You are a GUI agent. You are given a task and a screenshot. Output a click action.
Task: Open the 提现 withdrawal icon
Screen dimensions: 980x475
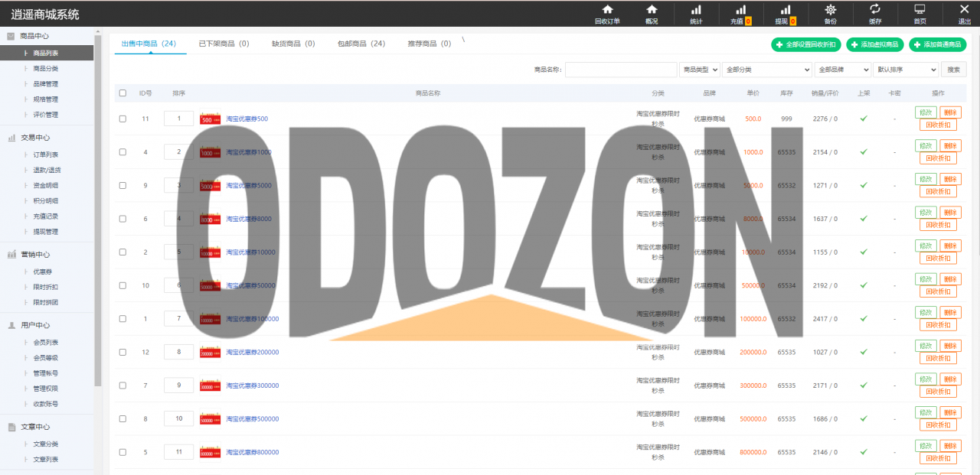(x=785, y=14)
